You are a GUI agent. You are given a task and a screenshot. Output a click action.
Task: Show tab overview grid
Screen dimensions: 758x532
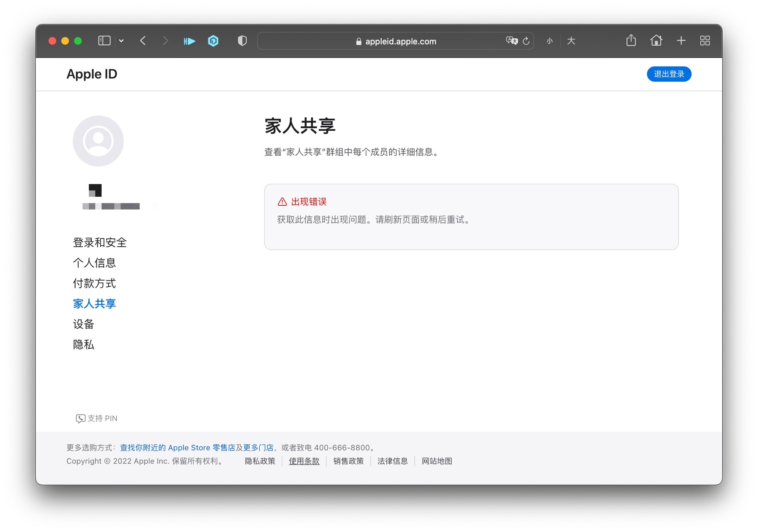[x=705, y=41]
